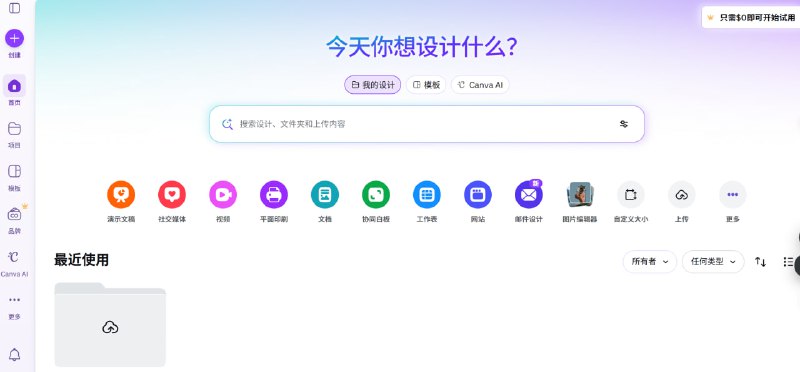Create a Video design (视频)
The width and height of the screenshot is (800, 372).
click(223, 195)
